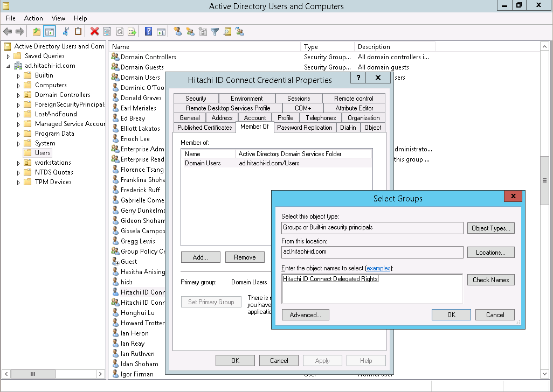Switch to the Member Of tab
The image size is (553, 392).
click(253, 127)
